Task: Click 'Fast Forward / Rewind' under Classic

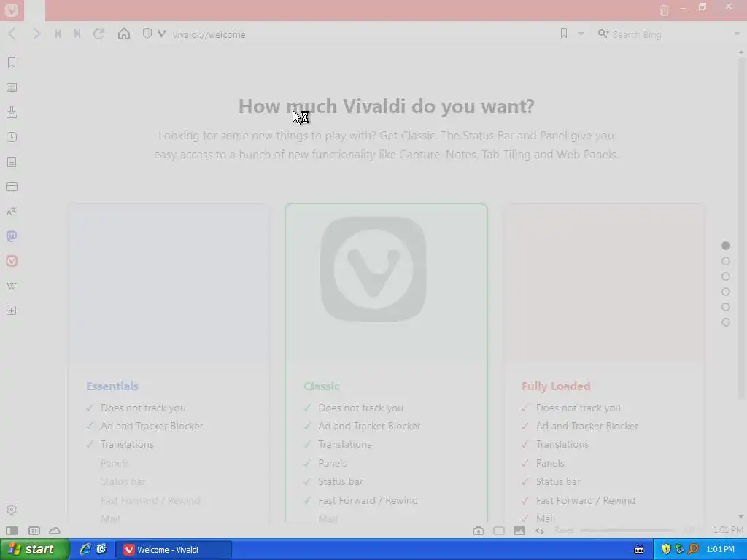Action: click(368, 500)
